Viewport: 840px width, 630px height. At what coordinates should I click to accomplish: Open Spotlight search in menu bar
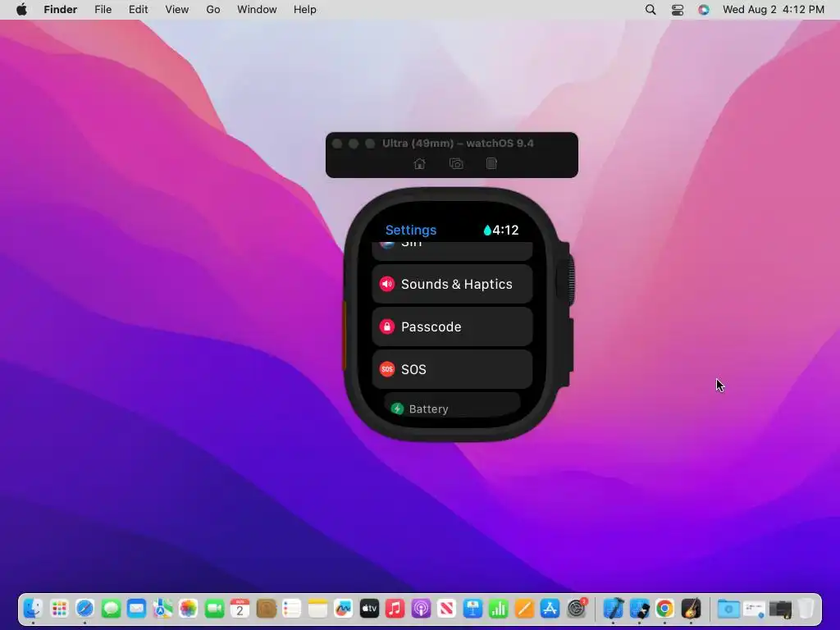coord(651,10)
